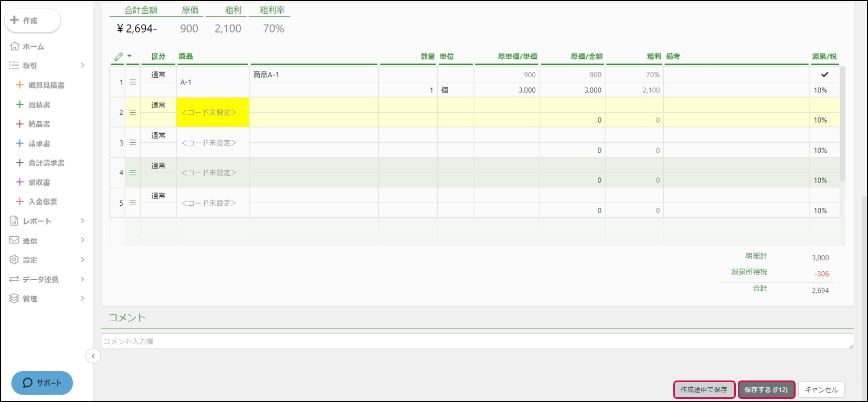Image resolution: width=868 pixels, height=402 pixels.
Task: Click the 作成 create button
Action: tap(33, 20)
